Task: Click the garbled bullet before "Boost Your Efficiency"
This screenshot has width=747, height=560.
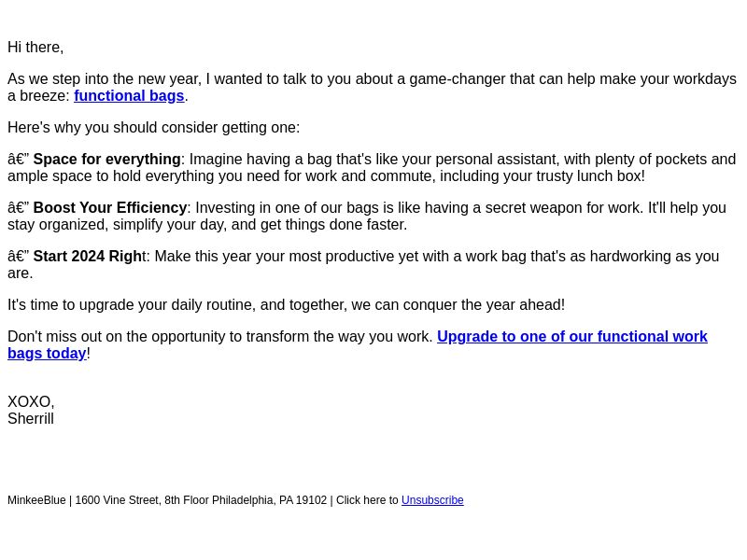Action: (18, 208)
